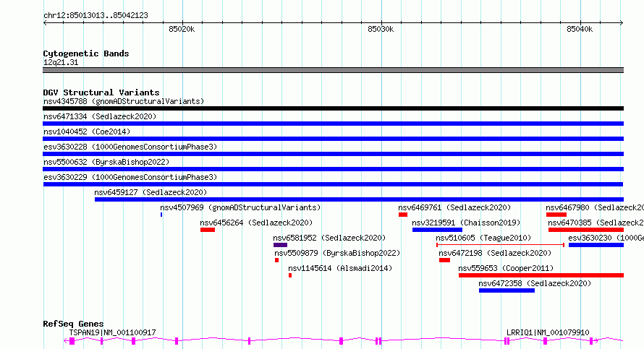Click the DGV Structural Variants track title
Image resolution: width=644 pixels, height=349 pixels.
point(101,92)
